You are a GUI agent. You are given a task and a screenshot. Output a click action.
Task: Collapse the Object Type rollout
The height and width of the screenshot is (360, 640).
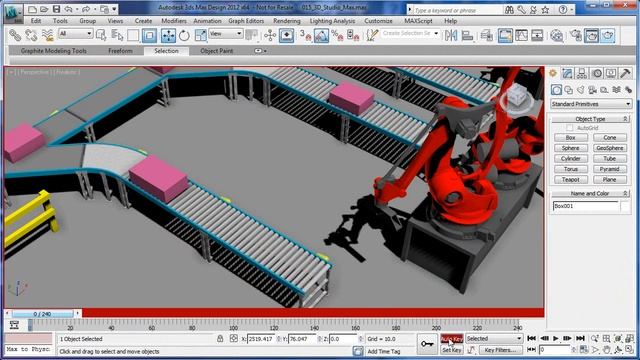click(590, 119)
